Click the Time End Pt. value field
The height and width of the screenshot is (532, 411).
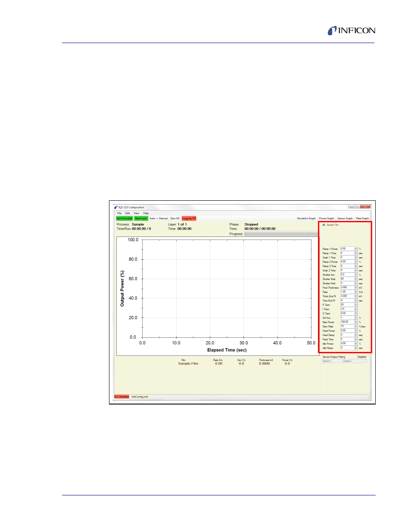coord(347,300)
